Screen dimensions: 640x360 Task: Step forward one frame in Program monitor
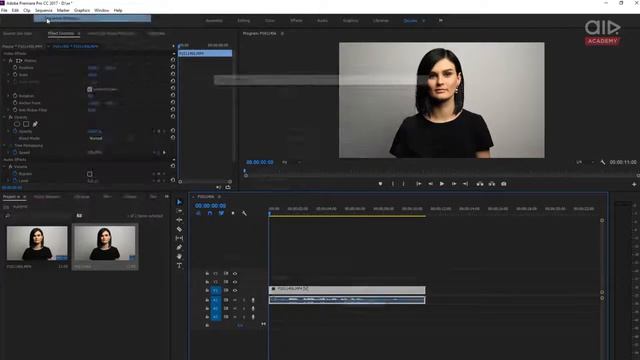click(453, 184)
